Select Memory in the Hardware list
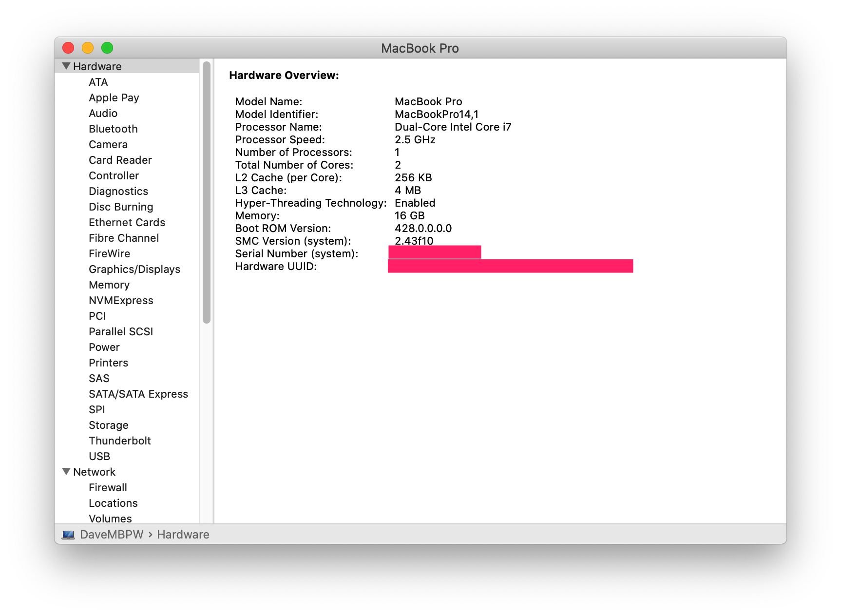The height and width of the screenshot is (616, 841). tap(109, 285)
